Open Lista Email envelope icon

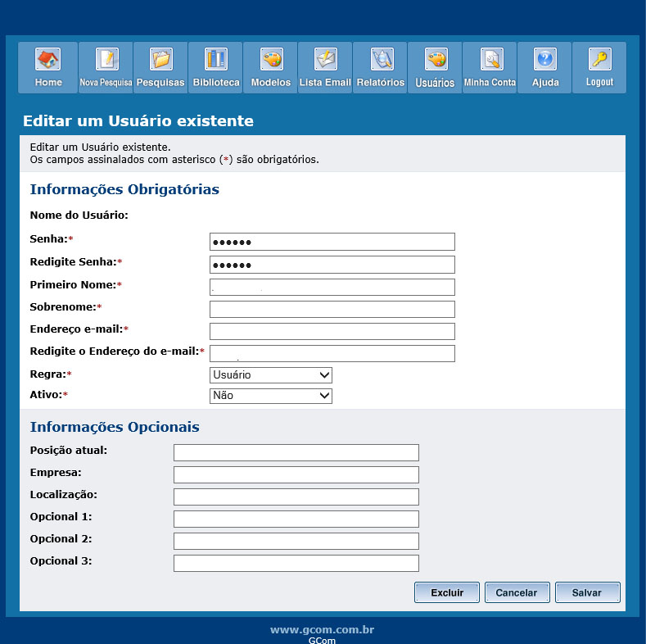(x=326, y=58)
